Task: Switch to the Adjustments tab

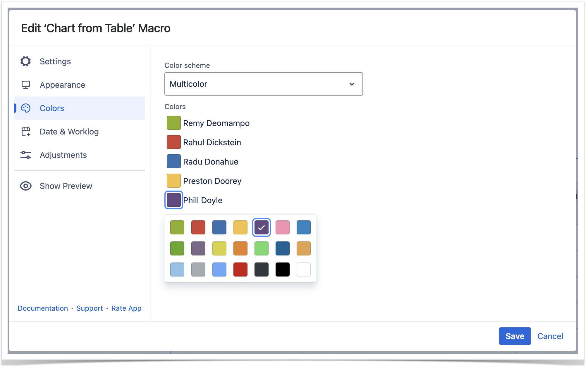Action: click(63, 155)
